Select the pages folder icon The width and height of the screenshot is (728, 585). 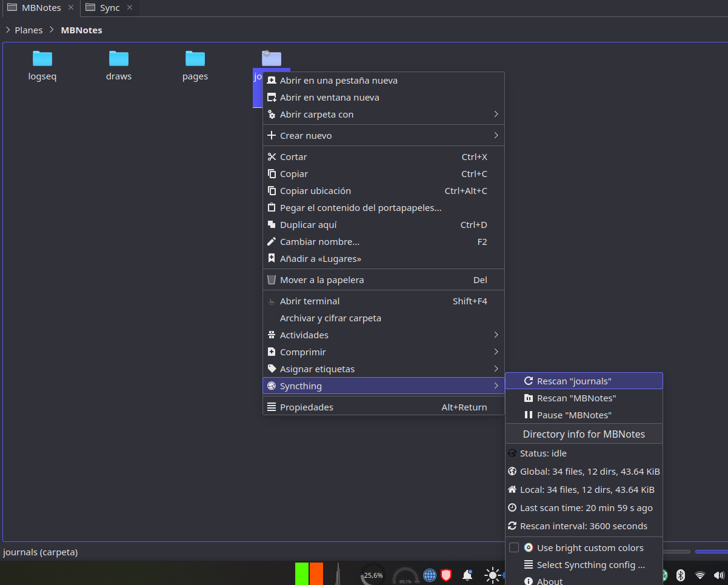point(195,58)
